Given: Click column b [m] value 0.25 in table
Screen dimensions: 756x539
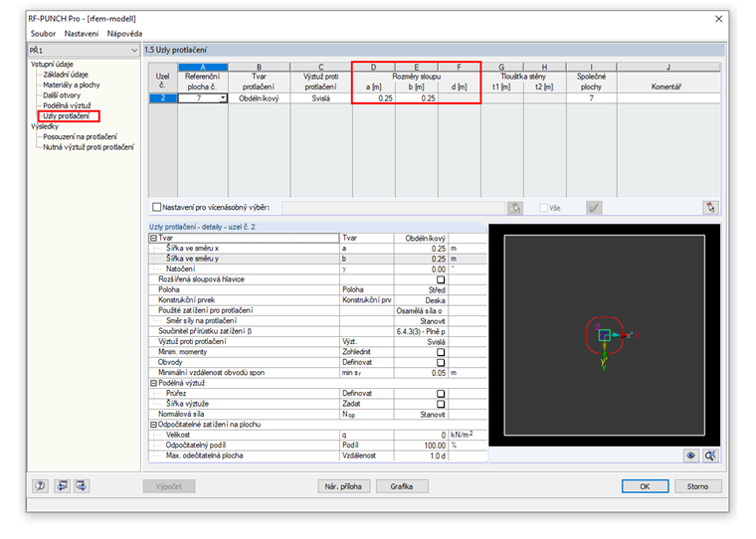Looking at the screenshot, I should [x=417, y=98].
